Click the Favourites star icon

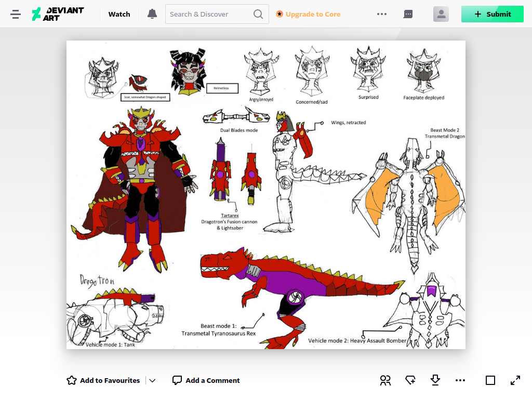point(72,380)
